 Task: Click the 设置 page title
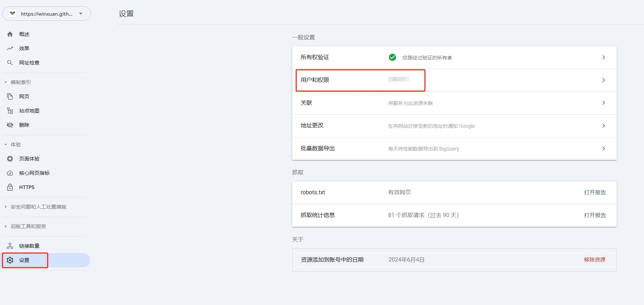pyautogui.click(x=126, y=14)
